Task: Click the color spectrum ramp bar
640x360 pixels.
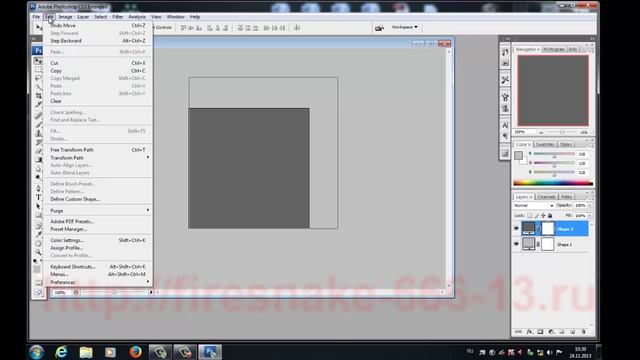Action: 553,183
